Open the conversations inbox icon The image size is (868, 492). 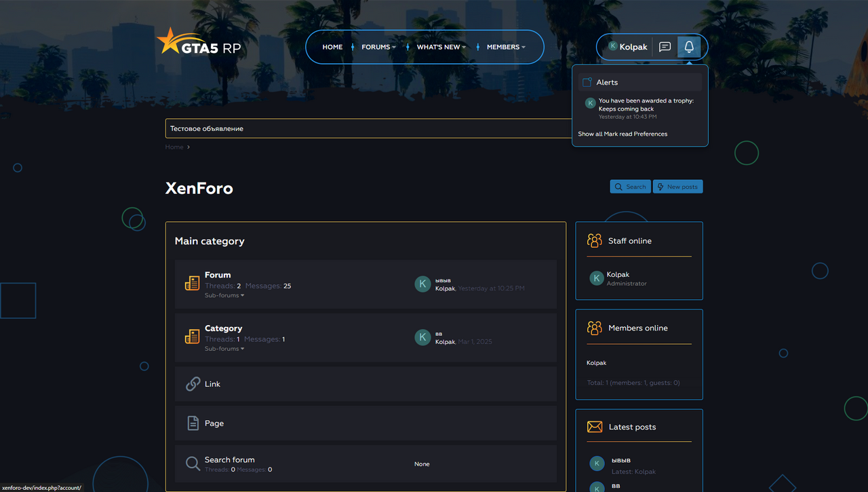(665, 47)
